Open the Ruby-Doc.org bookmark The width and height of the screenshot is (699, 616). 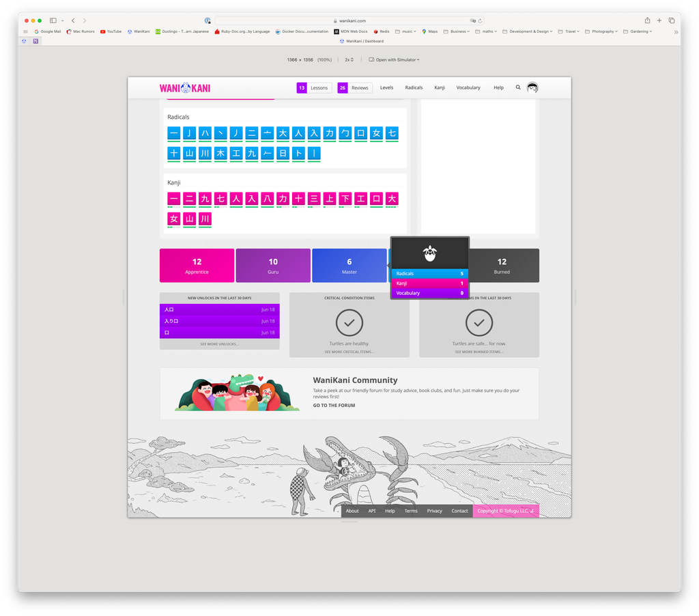point(242,31)
